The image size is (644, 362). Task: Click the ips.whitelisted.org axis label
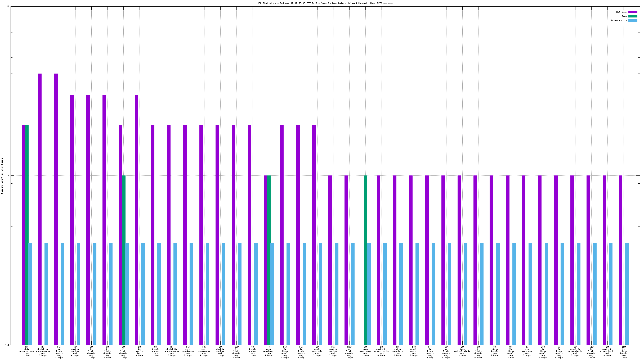462,351
